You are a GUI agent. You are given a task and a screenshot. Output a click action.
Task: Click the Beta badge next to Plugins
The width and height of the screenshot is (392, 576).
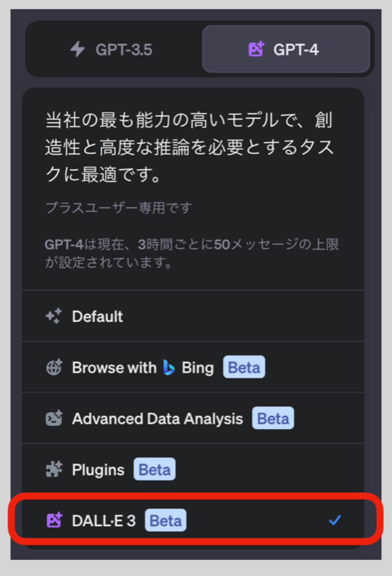[155, 468]
